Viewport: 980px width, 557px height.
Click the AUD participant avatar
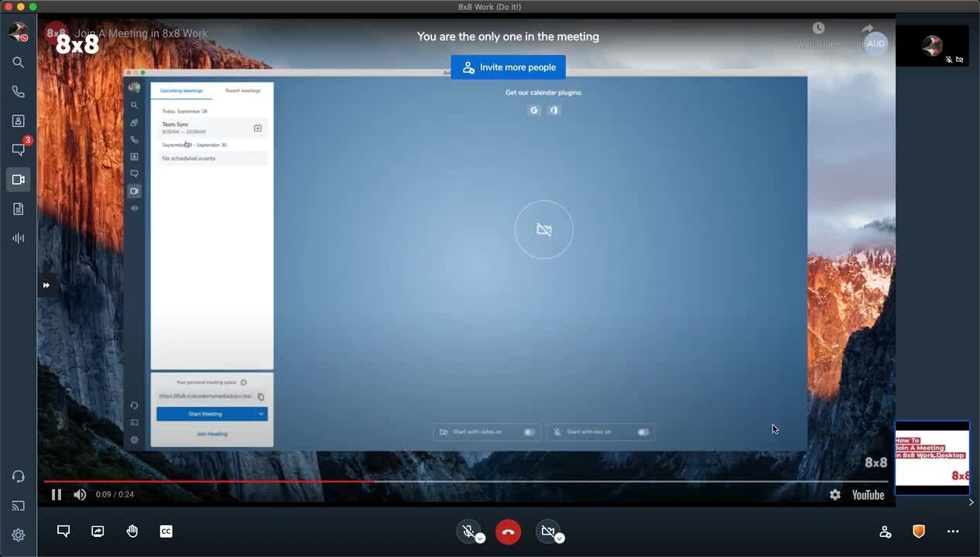(x=875, y=44)
